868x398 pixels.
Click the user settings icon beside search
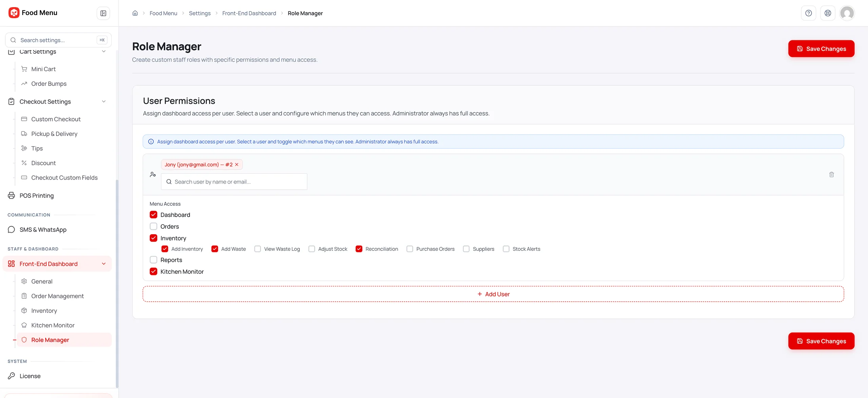(x=153, y=174)
